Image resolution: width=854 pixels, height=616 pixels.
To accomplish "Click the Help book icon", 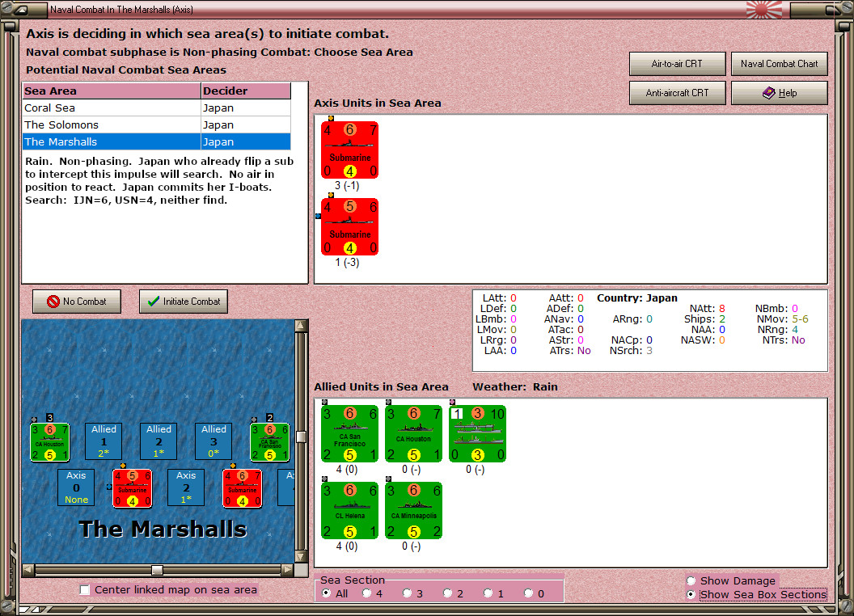I will point(768,93).
